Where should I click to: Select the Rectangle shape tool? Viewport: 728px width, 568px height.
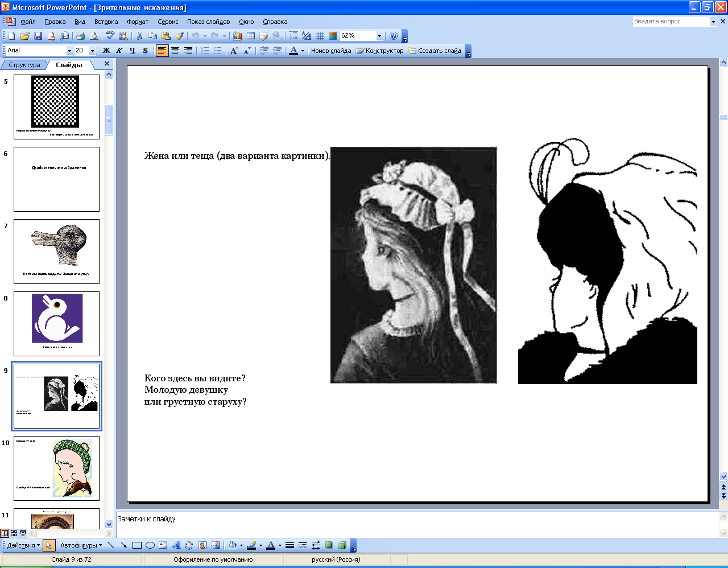point(137,545)
